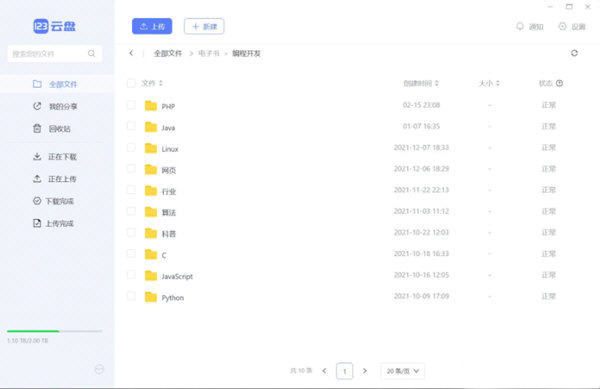Check the 行业 folder checkbox
This screenshot has height=389, width=600.
[131, 190]
